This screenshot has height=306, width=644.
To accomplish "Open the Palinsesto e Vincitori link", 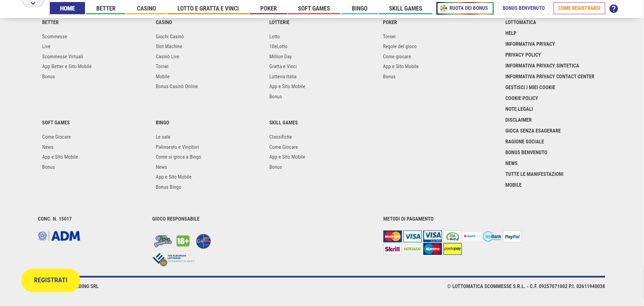I will tap(177, 147).
